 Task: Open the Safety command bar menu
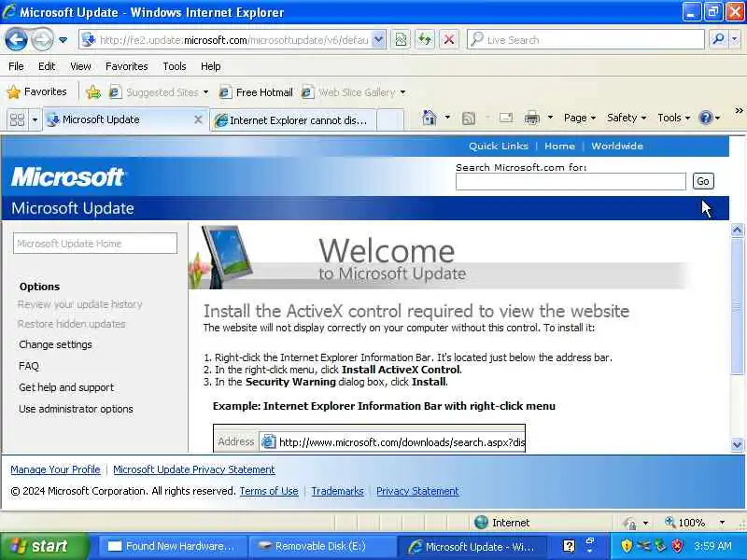click(626, 118)
